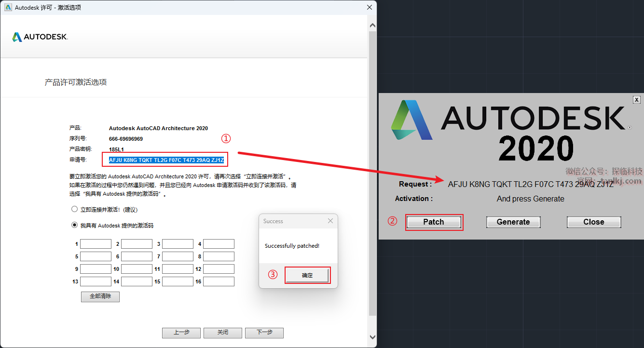Click the license window scrollbar down arrow

tap(372, 337)
